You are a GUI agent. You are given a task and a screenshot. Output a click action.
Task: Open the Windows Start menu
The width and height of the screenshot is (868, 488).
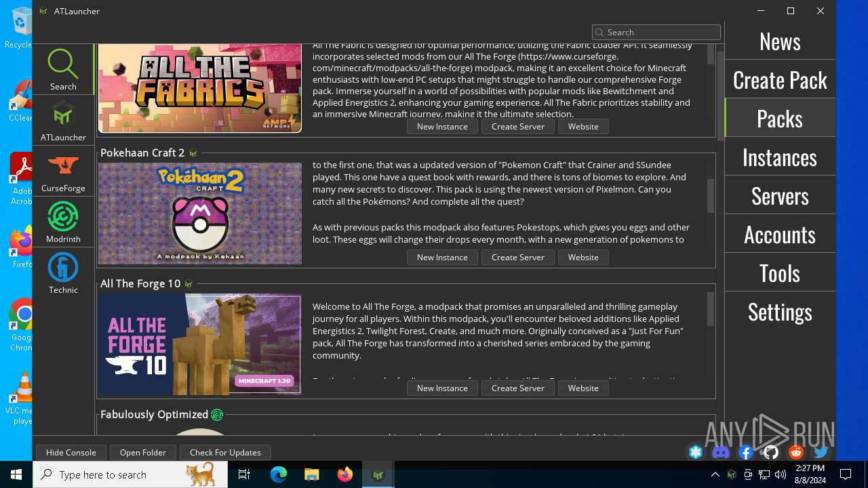pos(16,474)
